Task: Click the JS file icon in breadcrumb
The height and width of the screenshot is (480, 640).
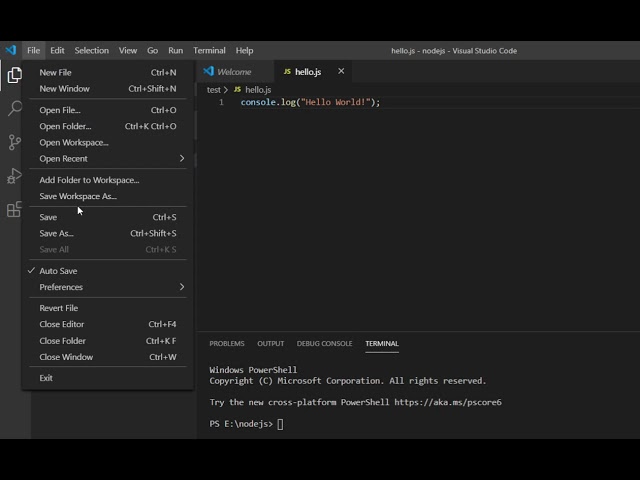Action: click(237, 89)
